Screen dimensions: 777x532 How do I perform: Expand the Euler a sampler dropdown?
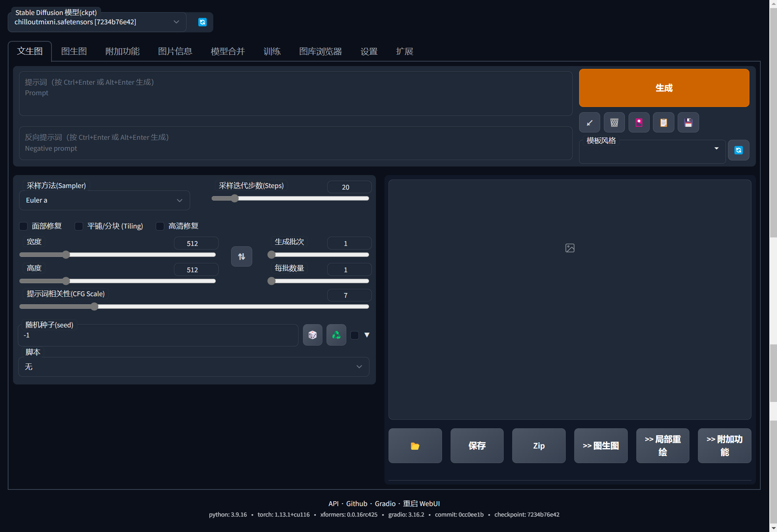pyautogui.click(x=104, y=201)
